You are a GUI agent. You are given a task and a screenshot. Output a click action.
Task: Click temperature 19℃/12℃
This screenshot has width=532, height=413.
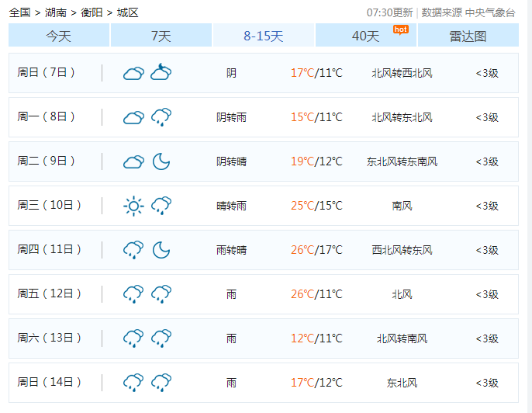pos(316,161)
